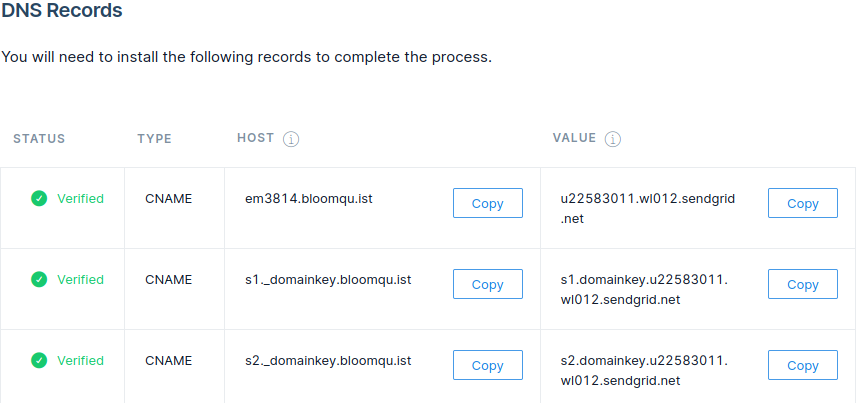This screenshot has width=860, height=403.
Task: Copy the u22583011.wl012.sendgrid.net value
Action: 802,203
